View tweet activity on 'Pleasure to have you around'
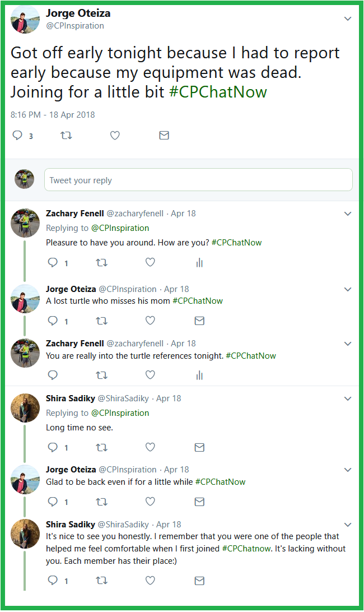The image size is (364, 612). pos(199,263)
